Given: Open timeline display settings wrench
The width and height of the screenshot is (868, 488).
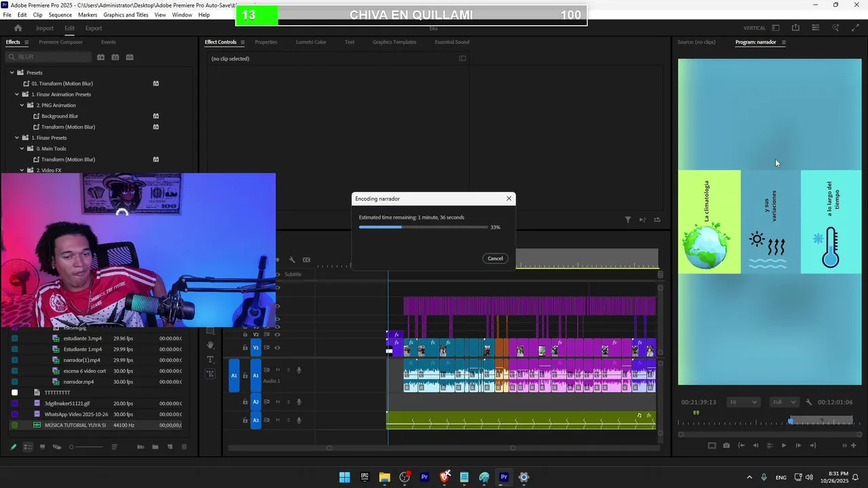Looking at the screenshot, I should [x=292, y=260].
